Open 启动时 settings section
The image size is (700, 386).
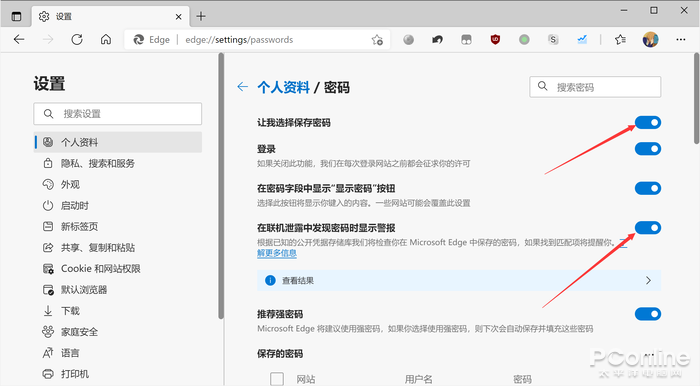tap(66, 205)
